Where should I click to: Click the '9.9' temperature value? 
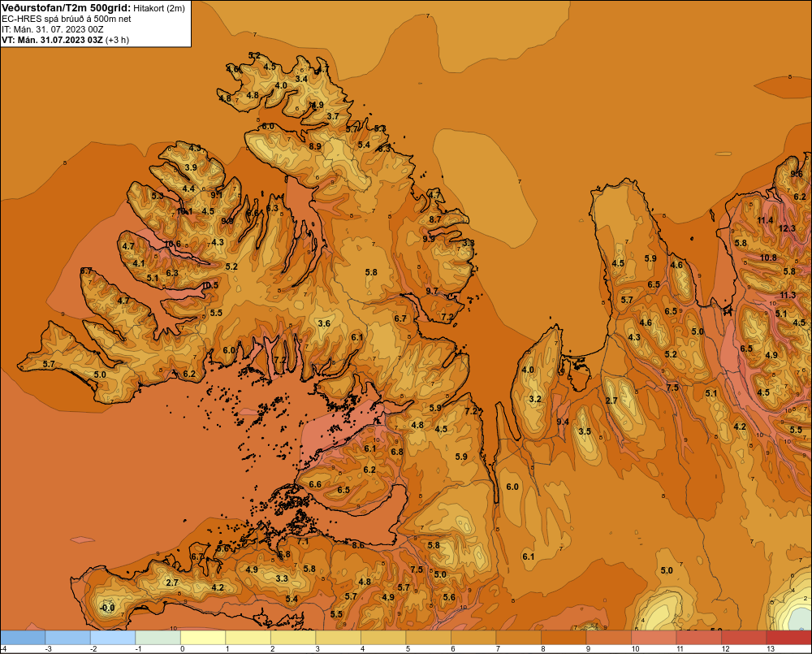click(428, 239)
